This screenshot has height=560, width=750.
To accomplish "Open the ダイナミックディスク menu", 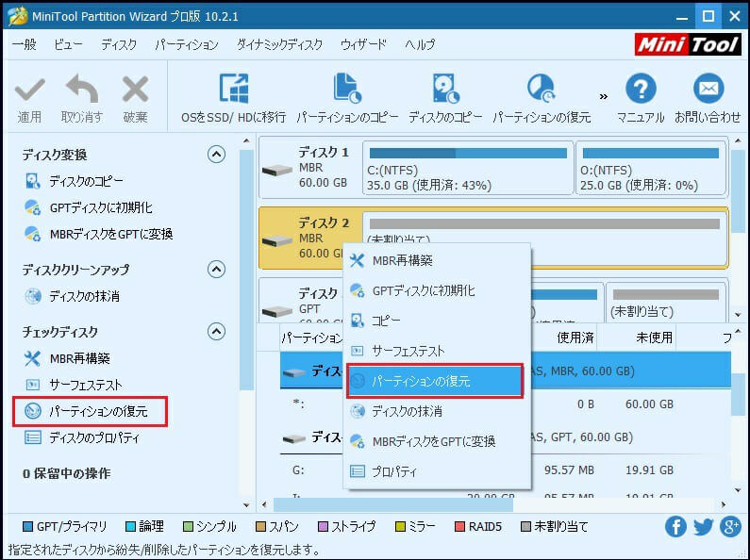I will [x=280, y=45].
